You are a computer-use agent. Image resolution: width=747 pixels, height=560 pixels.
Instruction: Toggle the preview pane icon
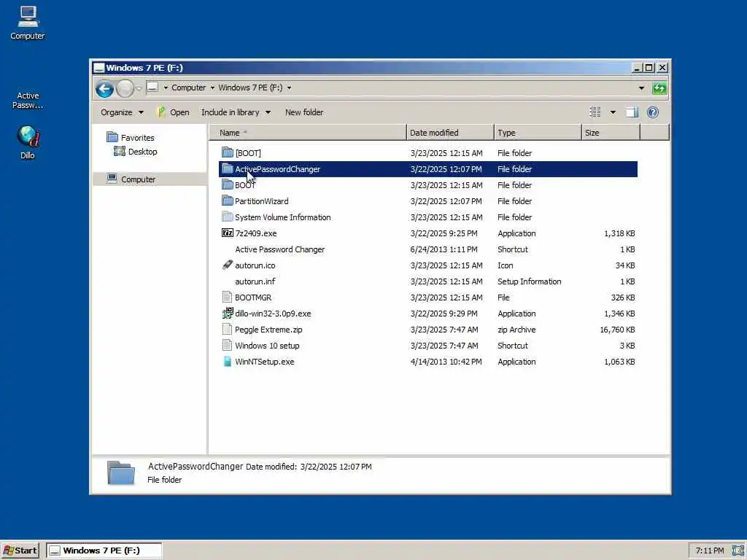tap(632, 112)
